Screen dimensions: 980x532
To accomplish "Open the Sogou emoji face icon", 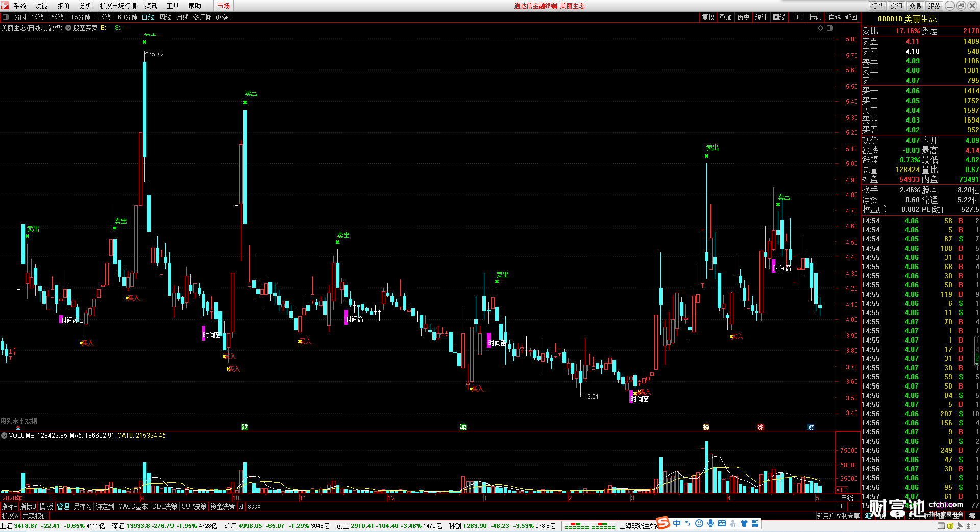I will point(699,523).
